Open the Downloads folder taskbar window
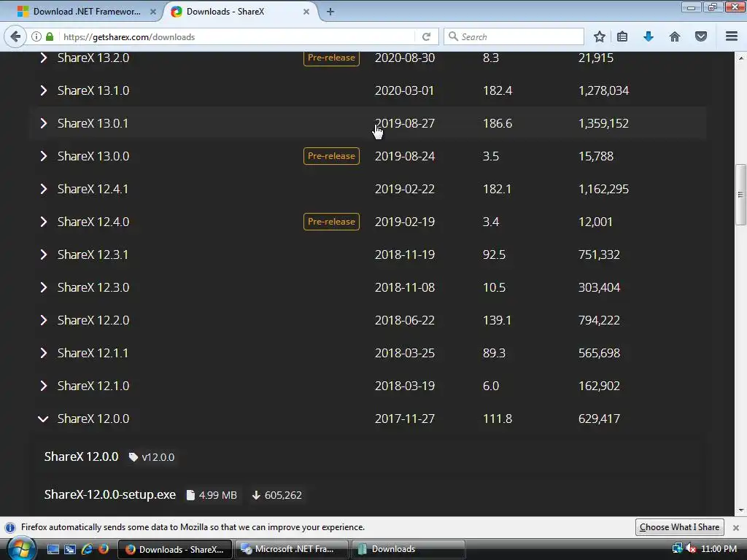The image size is (747, 560). 408,549
